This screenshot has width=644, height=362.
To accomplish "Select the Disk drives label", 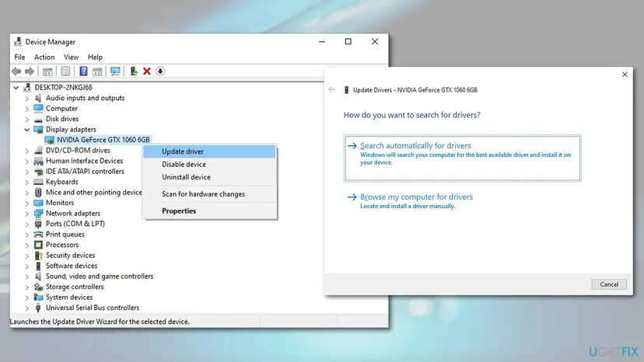I will point(62,119).
